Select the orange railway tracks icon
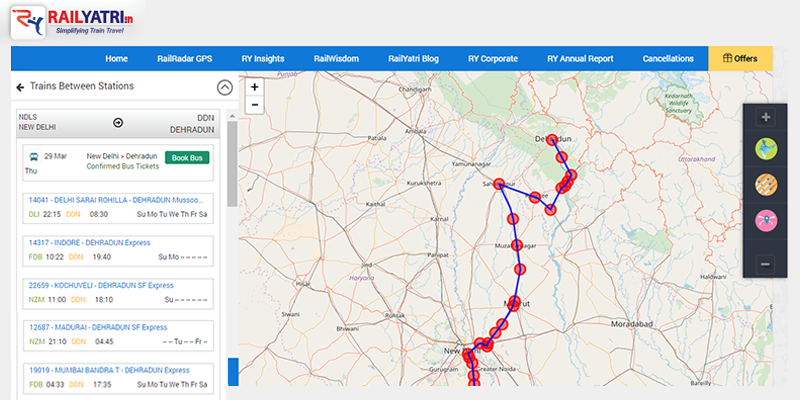800x400 pixels. pos(766,185)
